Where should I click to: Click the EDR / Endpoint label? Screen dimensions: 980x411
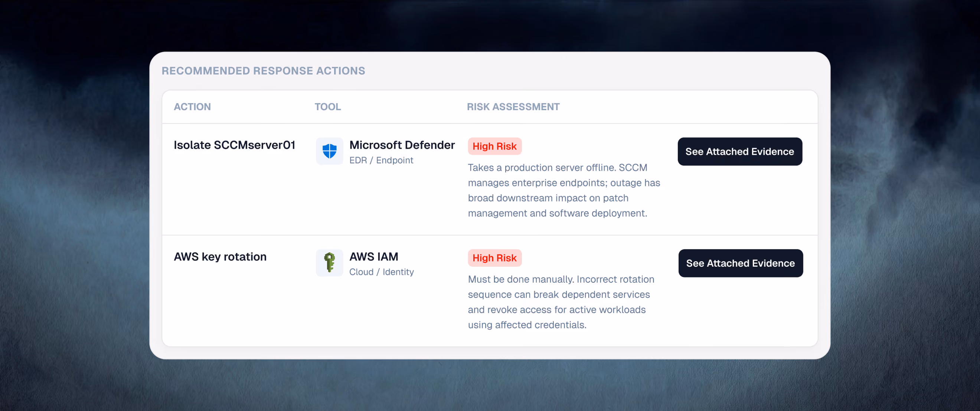tap(381, 161)
